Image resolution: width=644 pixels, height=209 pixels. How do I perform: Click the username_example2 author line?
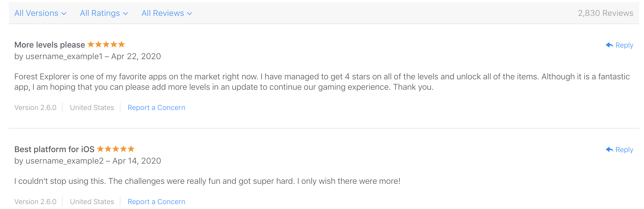88,161
